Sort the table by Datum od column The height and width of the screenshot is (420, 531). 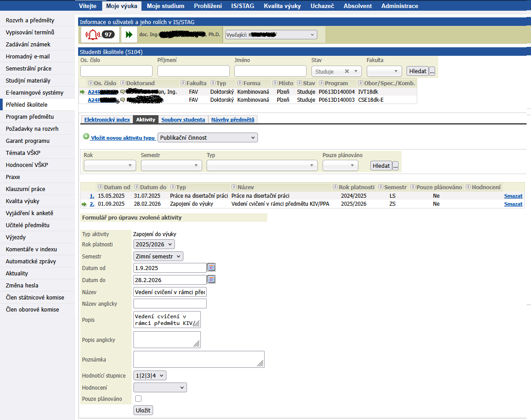(x=100, y=187)
